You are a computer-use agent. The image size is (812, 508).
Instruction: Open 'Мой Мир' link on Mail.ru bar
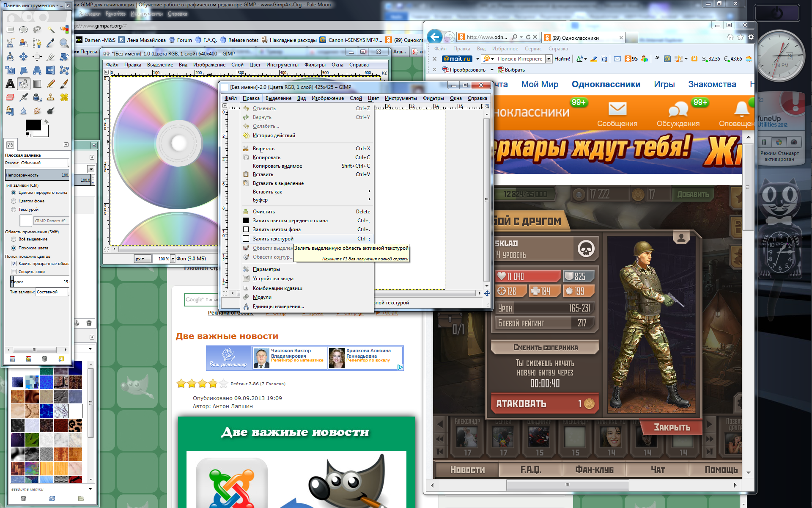pyautogui.click(x=540, y=84)
